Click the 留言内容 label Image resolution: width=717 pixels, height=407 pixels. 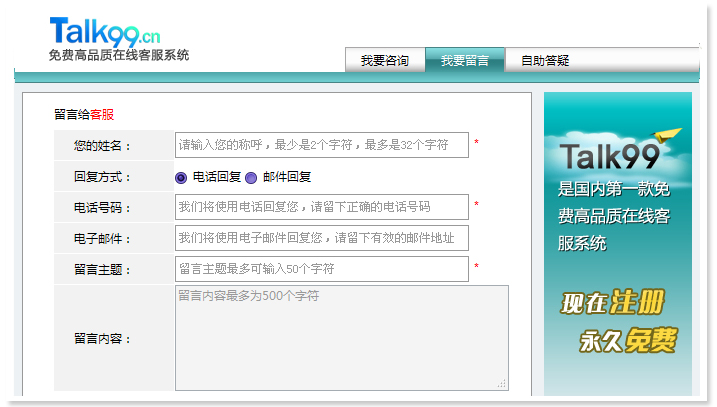coord(102,339)
